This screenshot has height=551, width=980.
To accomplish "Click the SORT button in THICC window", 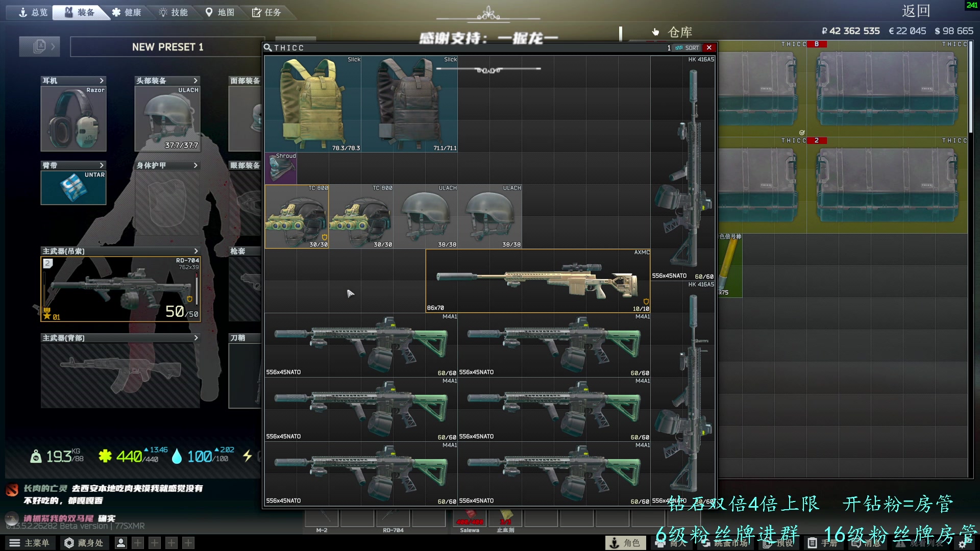I will pos(688,47).
